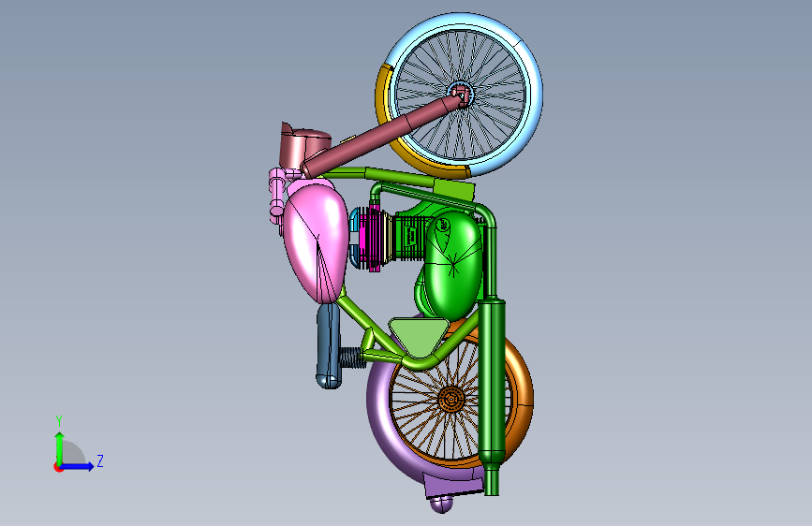Click the "Y" axis label
Viewport: 812px width, 526px height.
coord(59,421)
